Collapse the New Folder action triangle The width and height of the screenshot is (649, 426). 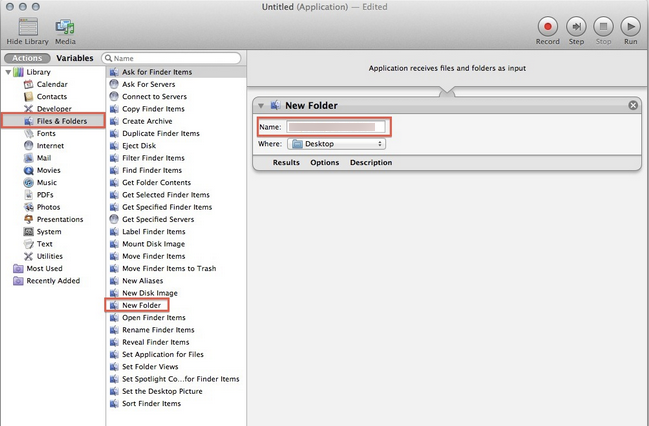coord(261,106)
